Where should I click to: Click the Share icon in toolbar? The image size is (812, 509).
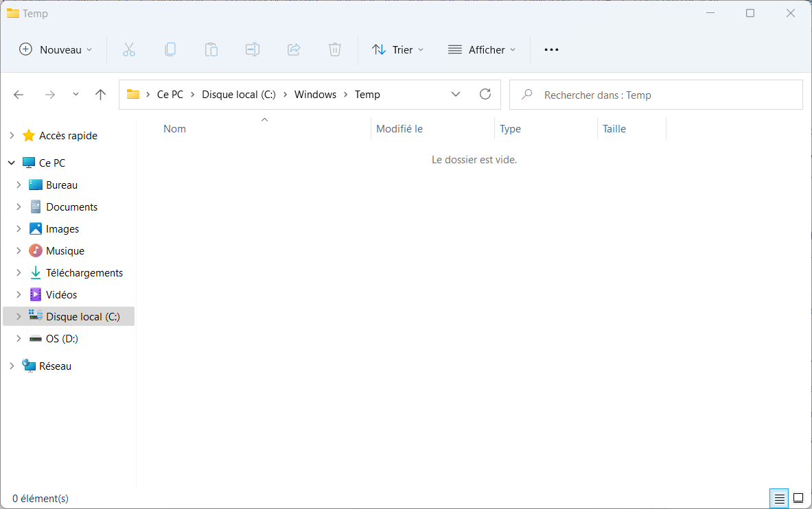click(x=294, y=49)
